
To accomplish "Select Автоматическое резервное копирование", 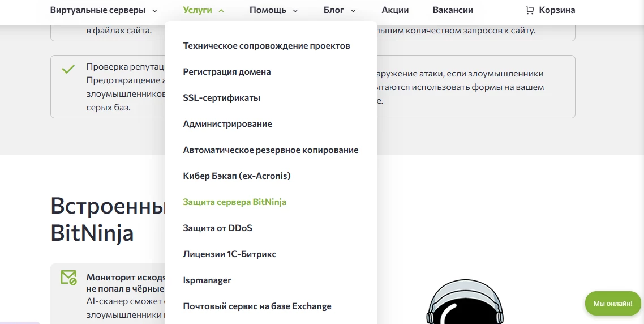I will click(x=271, y=150).
